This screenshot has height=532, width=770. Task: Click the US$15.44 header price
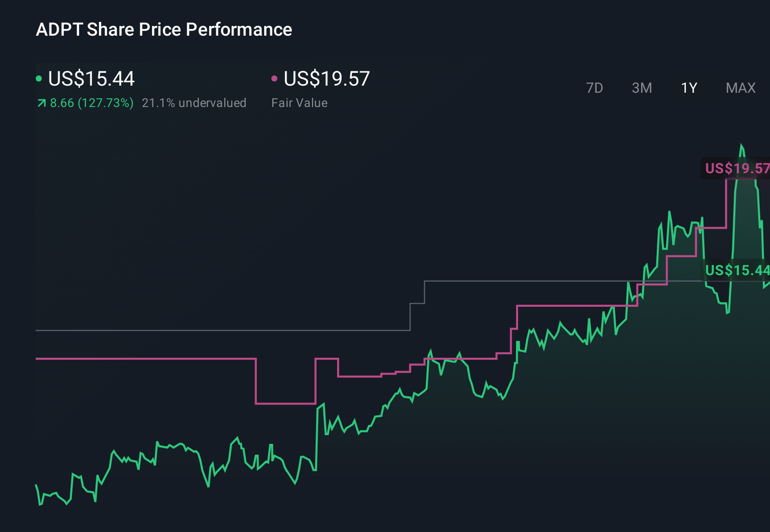[x=91, y=78]
